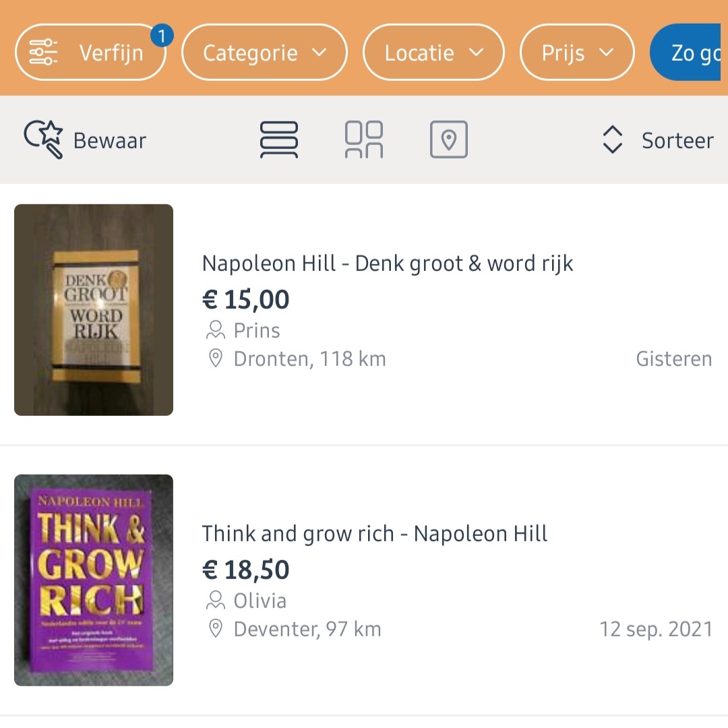
Task: Open the Verfijn filter sliders icon
Action: pos(43,52)
